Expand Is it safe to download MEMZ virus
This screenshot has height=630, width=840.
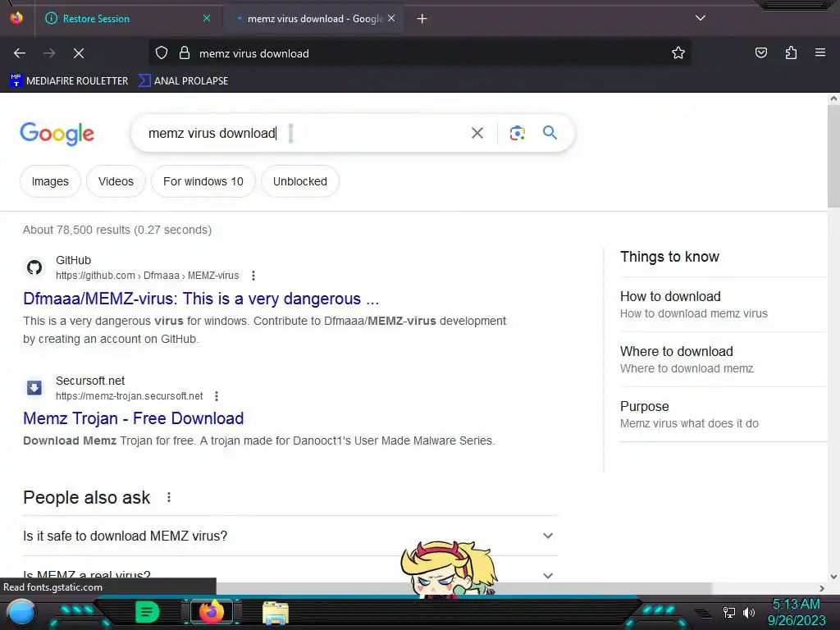pyautogui.click(x=290, y=536)
